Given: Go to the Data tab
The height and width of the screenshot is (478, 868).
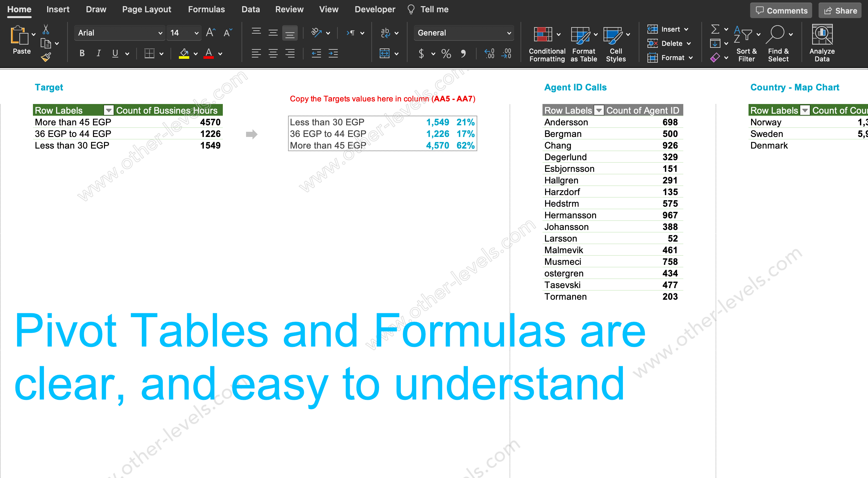Looking at the screenshot, I should coord(250,9).
